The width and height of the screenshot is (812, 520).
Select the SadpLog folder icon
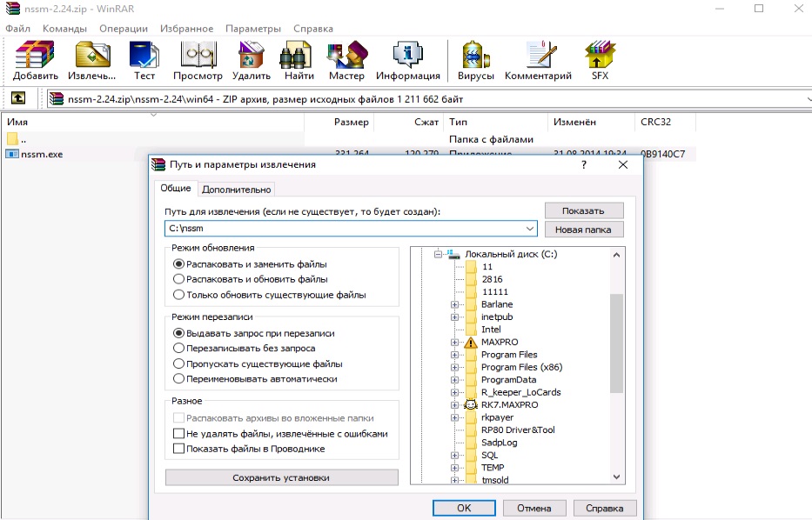click(471, 443)
